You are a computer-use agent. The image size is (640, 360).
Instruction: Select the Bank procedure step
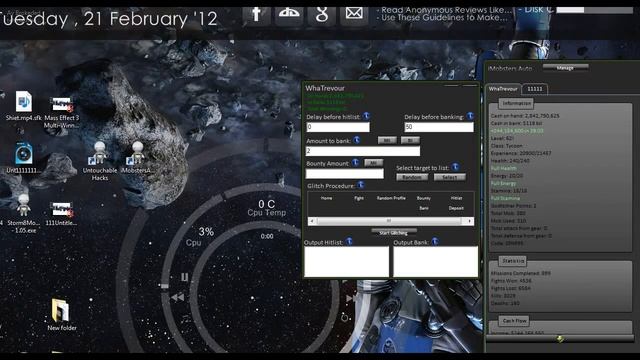coord(424,208)
